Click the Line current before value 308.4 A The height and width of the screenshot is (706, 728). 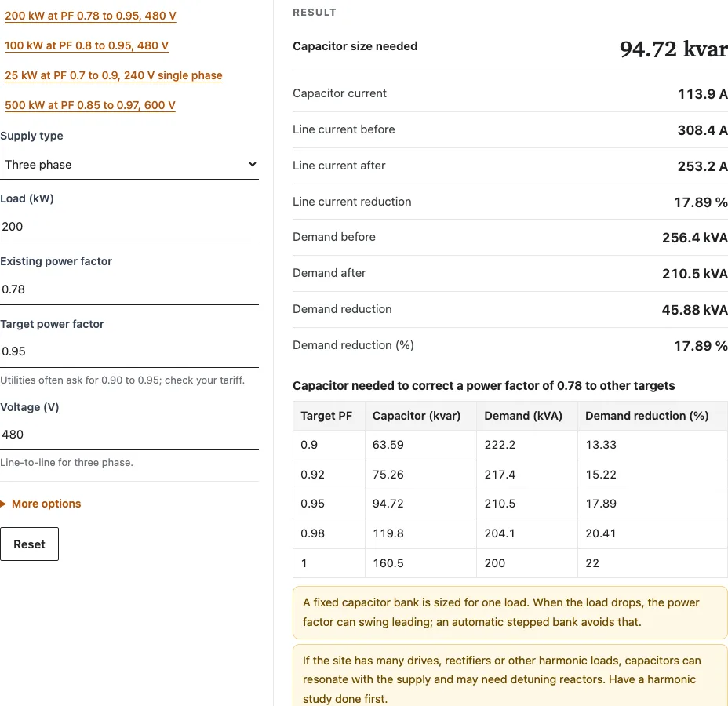click(x=702, y=130)
